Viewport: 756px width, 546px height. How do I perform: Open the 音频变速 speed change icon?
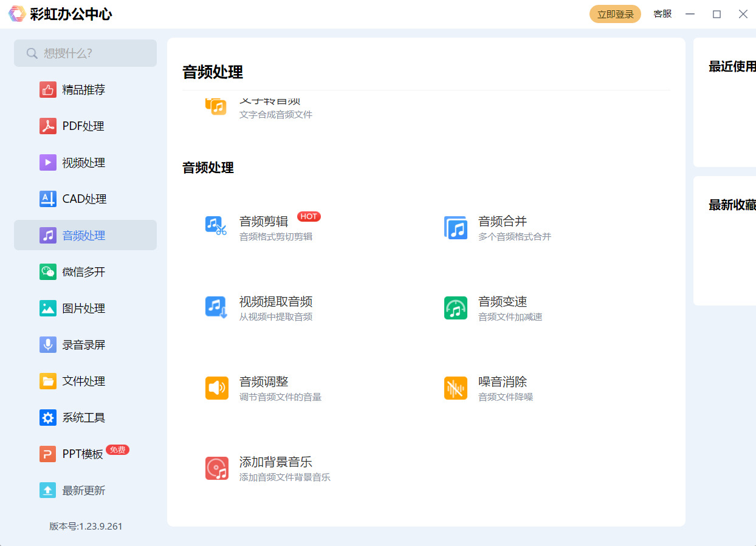click(455, 308)
